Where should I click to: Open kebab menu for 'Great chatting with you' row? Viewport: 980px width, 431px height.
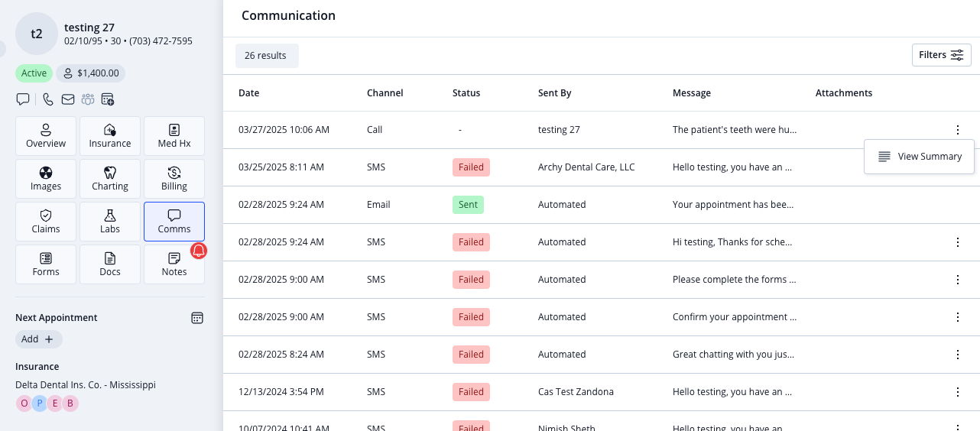958,355
